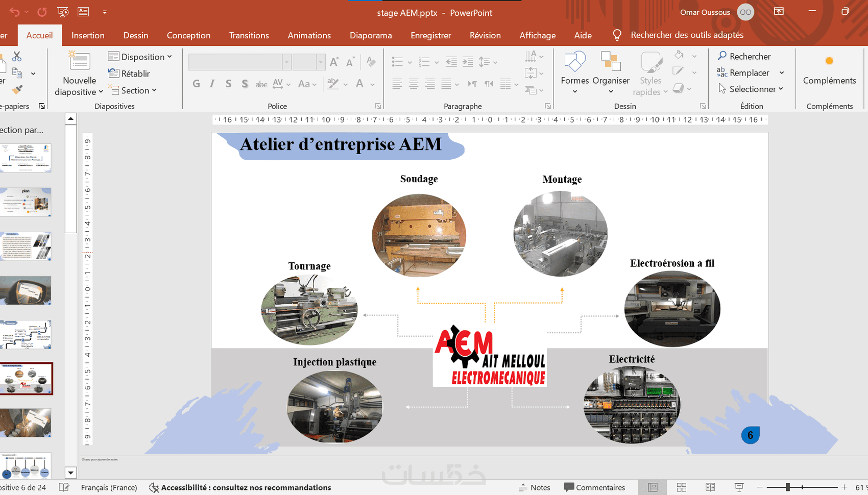This screenshot has height=495, width=868.
Task: Customize quick access toolbar dropdown
Action: [105, 12]
